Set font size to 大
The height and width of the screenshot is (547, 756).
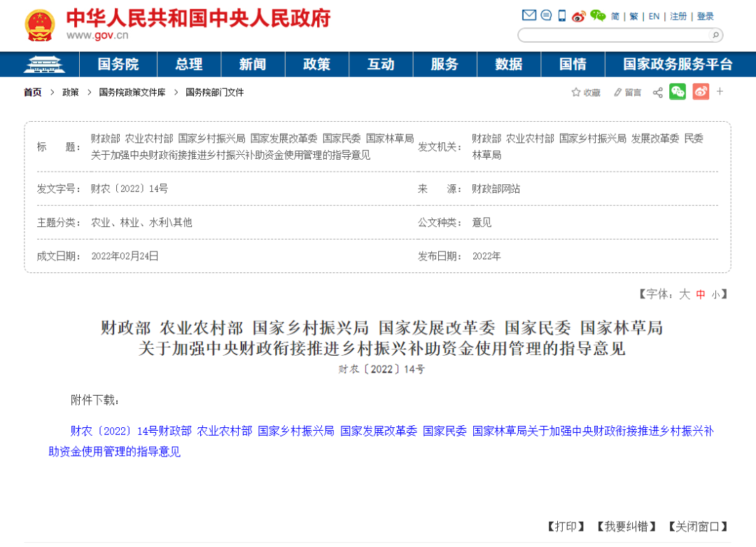tap(685, 294)
